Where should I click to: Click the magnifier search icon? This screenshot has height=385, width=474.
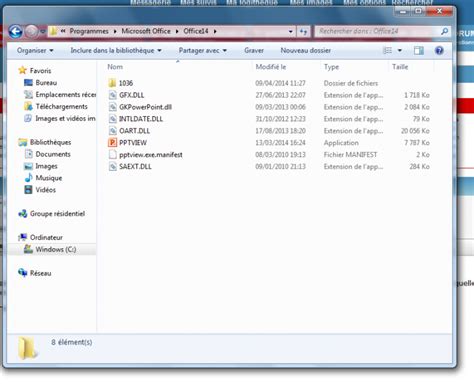444,31
